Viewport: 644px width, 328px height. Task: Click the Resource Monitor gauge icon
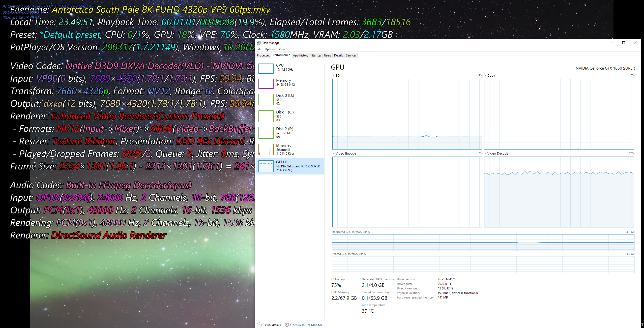[287, 325]
